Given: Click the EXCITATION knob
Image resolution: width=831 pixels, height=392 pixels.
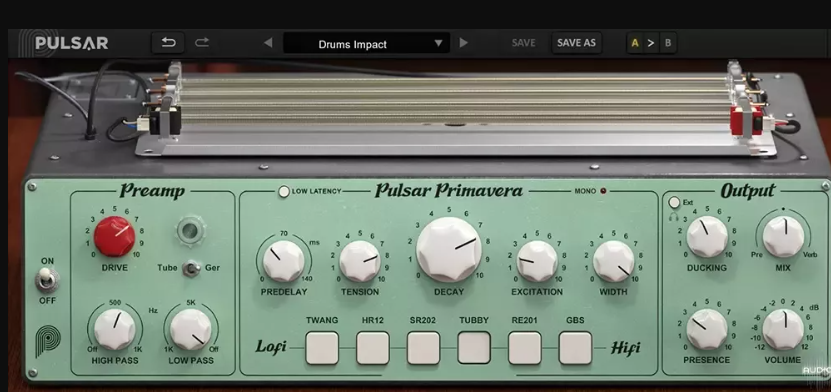Looking at the screenshot, I should pos(537,261).
